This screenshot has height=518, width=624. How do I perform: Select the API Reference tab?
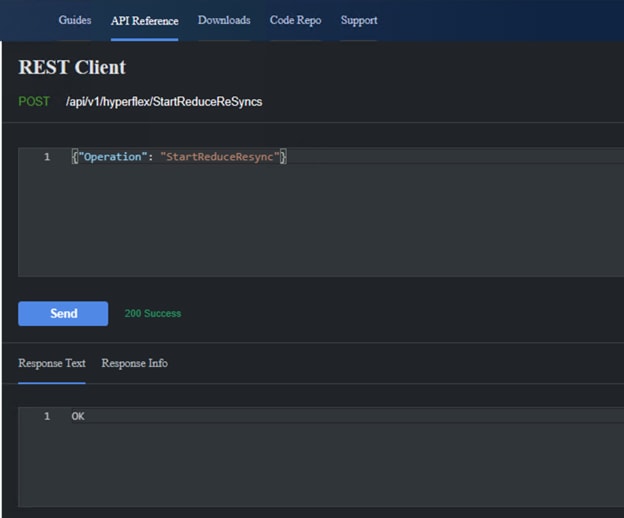(x=144, y=21)
